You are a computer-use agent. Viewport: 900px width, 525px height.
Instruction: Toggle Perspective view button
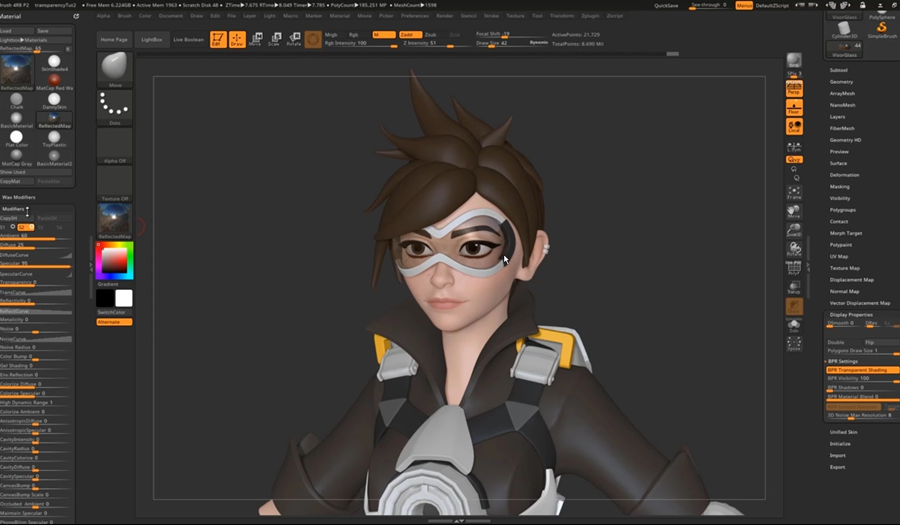pos(794,88)
